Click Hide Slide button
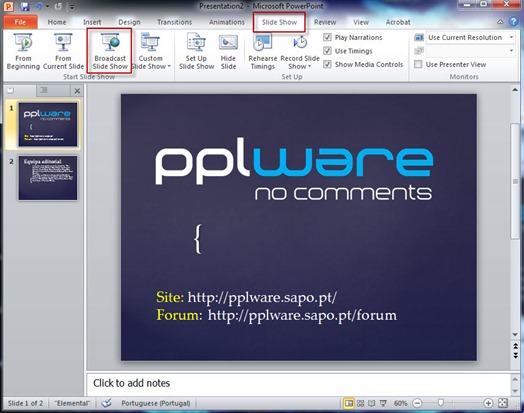Viewport: 524px width, 413px height. pyautogui.click(x=228, y=52)
